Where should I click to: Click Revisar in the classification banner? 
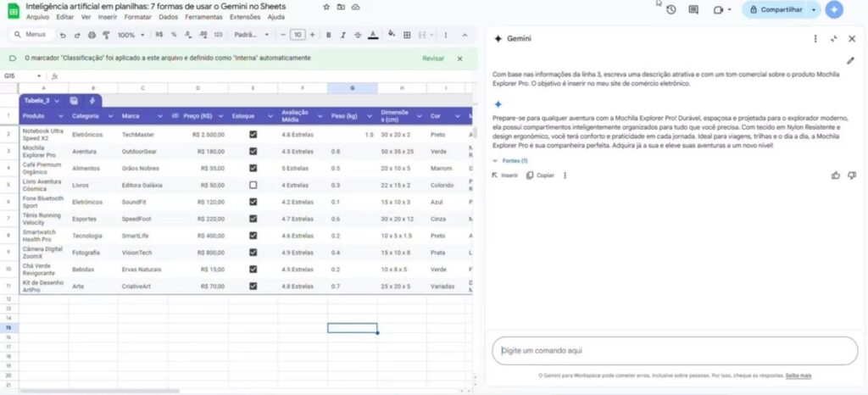[433, 58]
